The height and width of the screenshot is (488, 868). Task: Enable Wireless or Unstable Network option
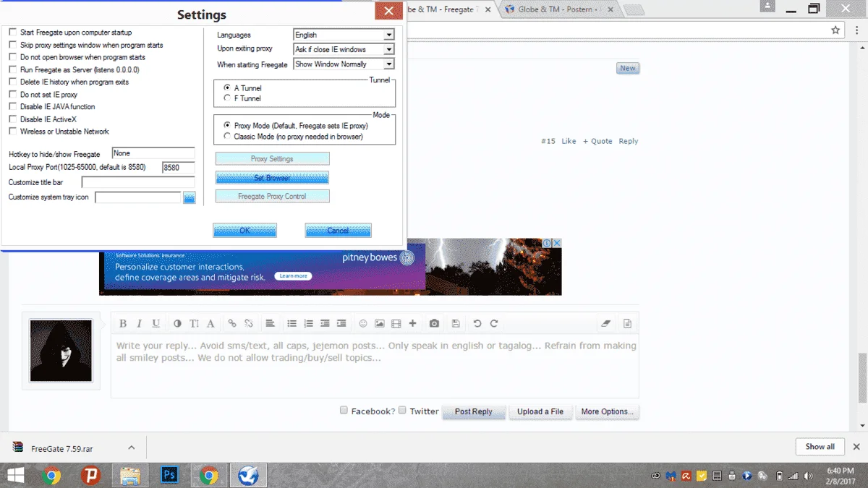pos(12,131)
